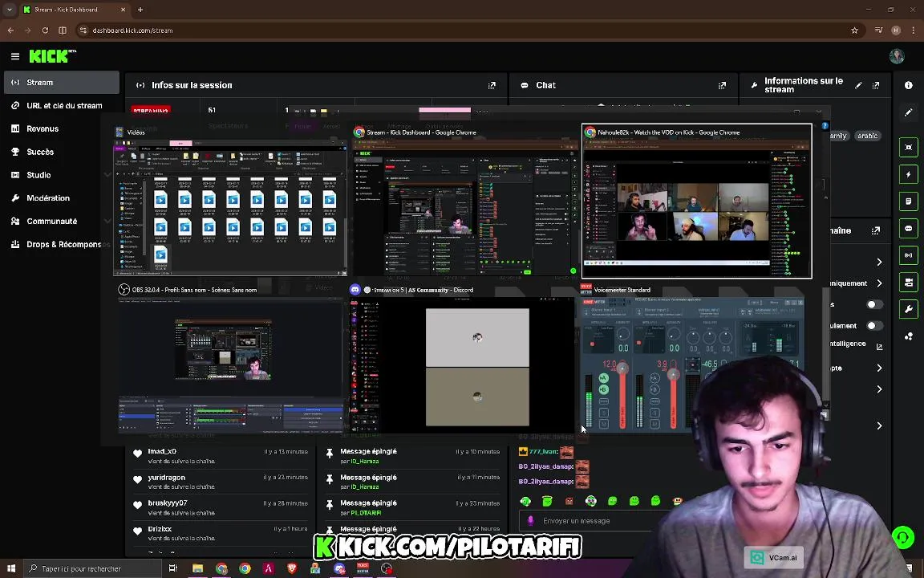Open Windows Start menu
The height and width of the screenshot is (578, 924).
(x=11, y=568)
